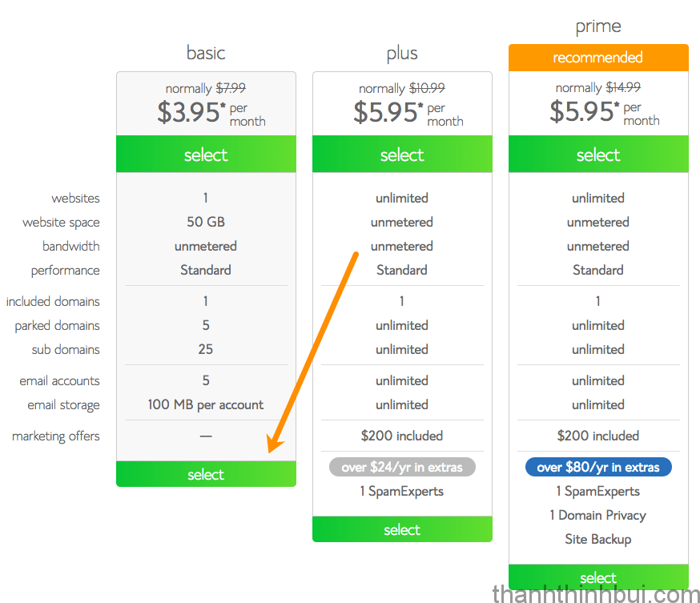Click '1 Domain Privacy' in prime plan

598,515
